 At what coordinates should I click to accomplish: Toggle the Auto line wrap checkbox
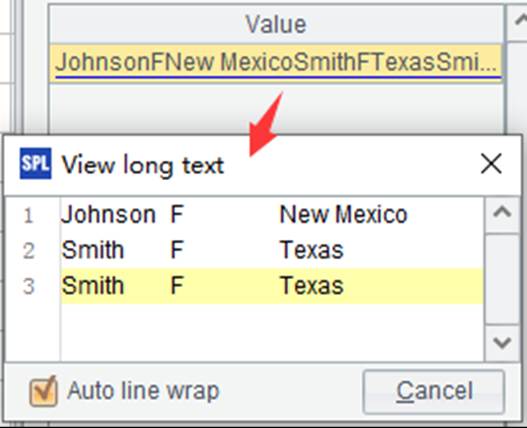click(x=43, y=391)
